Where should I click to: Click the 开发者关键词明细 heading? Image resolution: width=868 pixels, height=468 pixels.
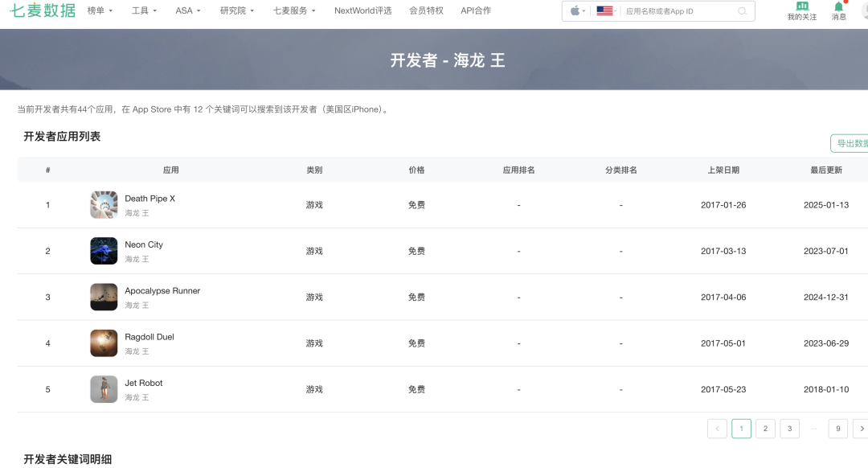click(x=68, y=459)
